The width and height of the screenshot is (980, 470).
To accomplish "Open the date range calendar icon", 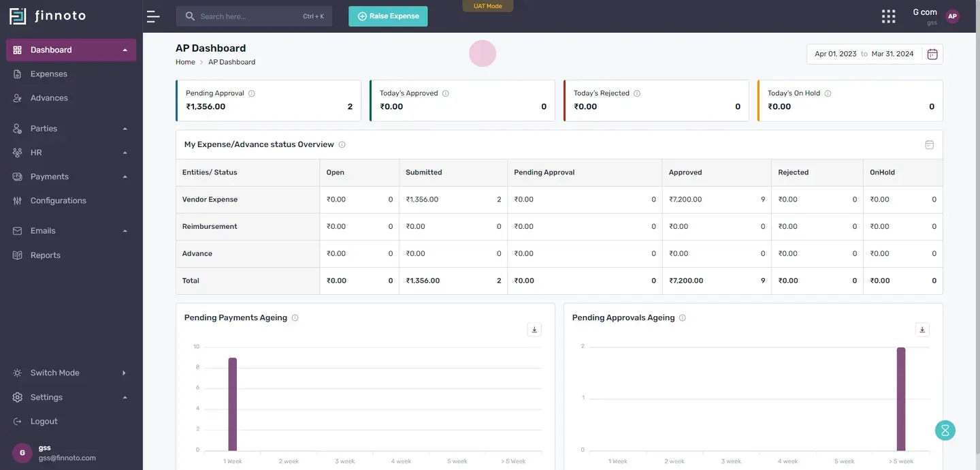I will [x=932, y=54].
